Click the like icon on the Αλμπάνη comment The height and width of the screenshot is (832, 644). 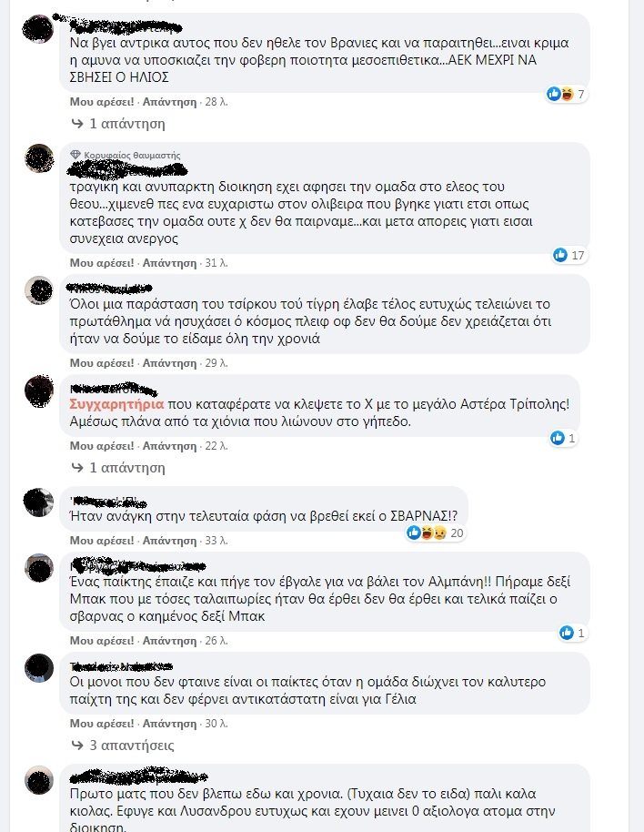(x=566, y=633)
